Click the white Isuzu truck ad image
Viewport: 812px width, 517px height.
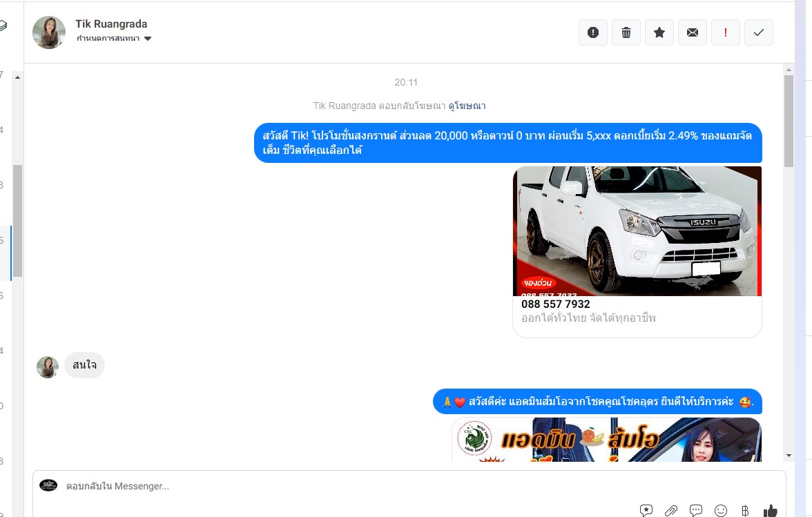click(x=637, y=231)
